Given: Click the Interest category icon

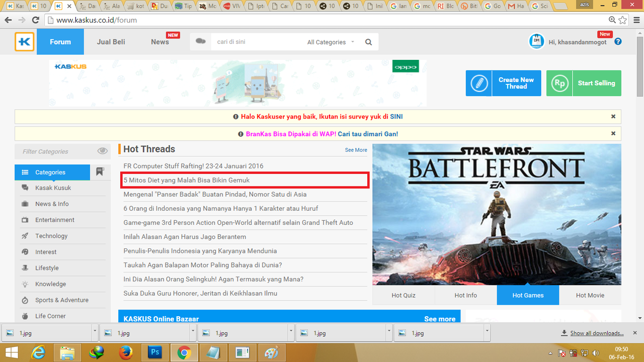Looking at the screenshot, I should (25, 252).
